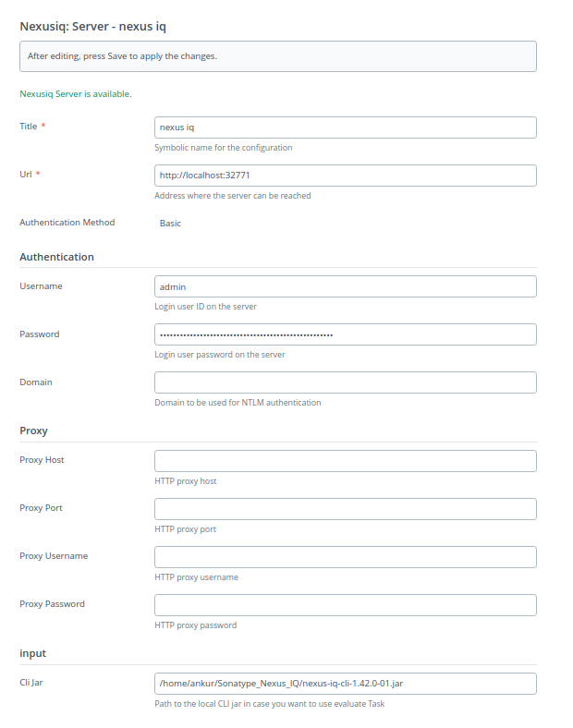Click the Authentication Method label

pyautogui.click(x=67, y=223)
